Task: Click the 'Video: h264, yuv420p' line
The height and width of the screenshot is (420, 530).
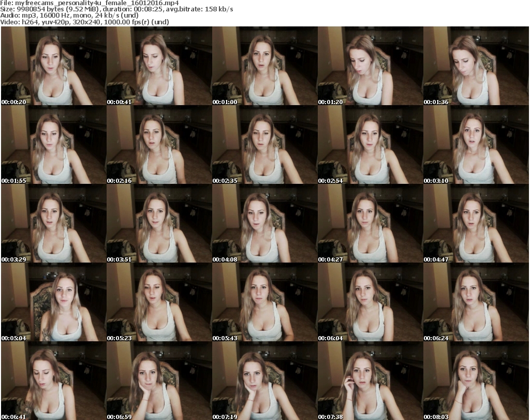Action: pos(84,22)
